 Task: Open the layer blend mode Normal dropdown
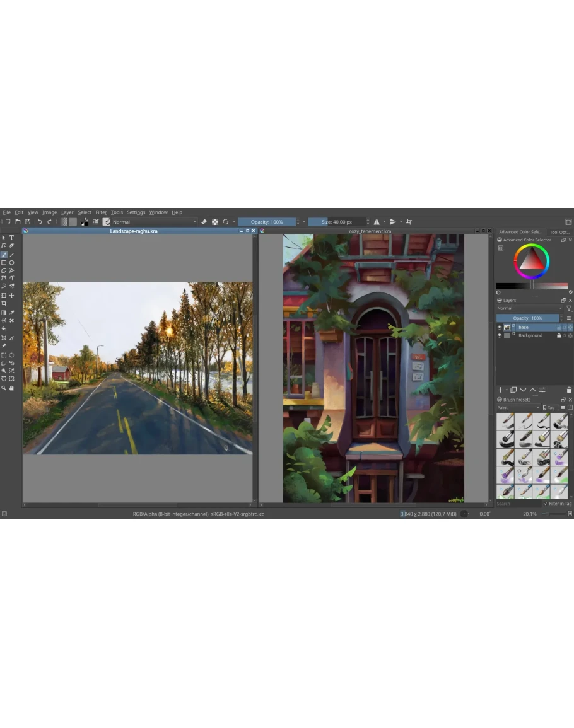pos(529,309)
